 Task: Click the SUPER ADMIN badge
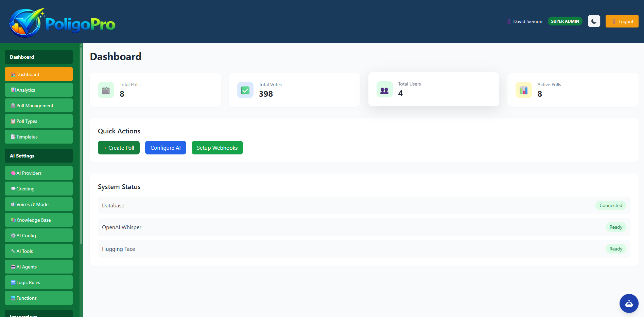[565, 21]
